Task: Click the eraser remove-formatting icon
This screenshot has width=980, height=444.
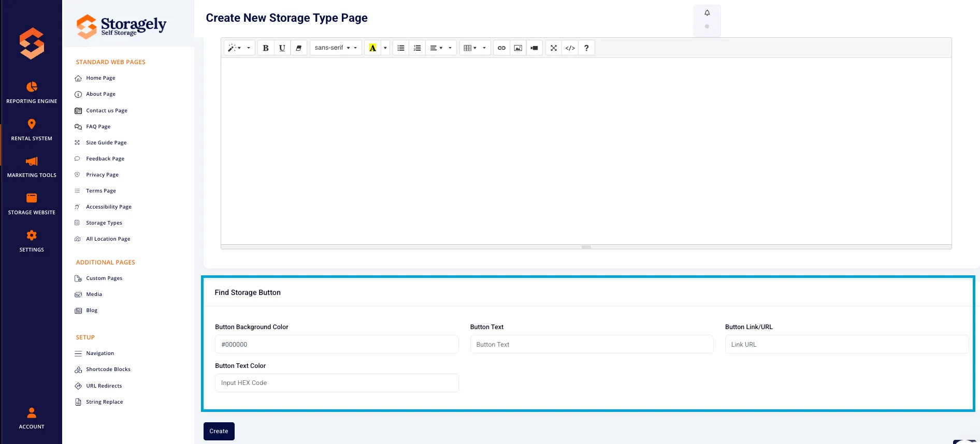Action: [x=299, y=48]
